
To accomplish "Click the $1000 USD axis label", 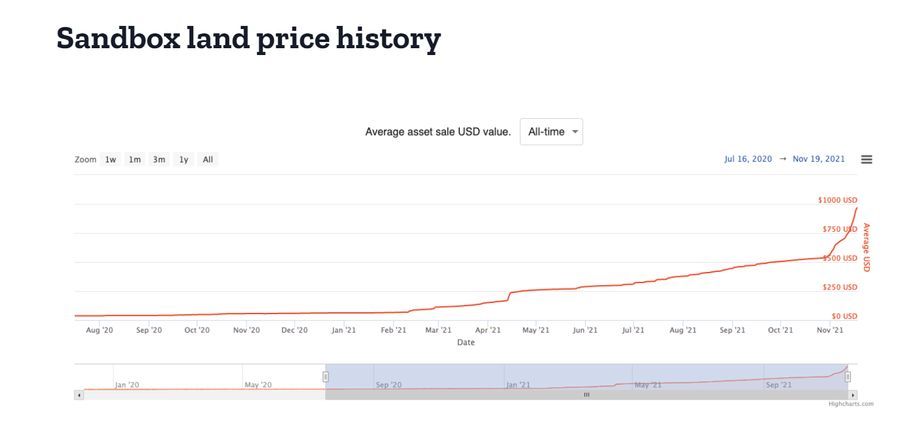I will point(837,201).
